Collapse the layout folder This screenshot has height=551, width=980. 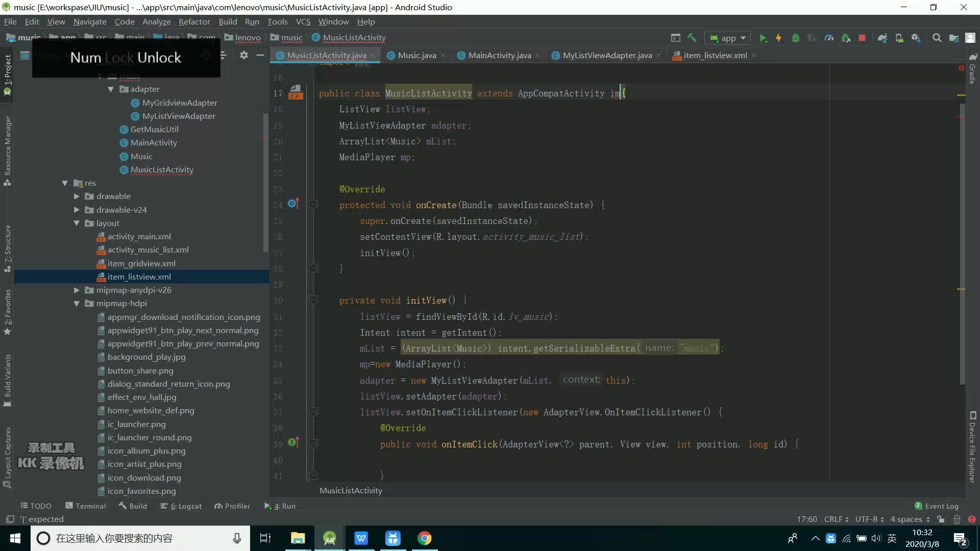[x=77, y=223]
